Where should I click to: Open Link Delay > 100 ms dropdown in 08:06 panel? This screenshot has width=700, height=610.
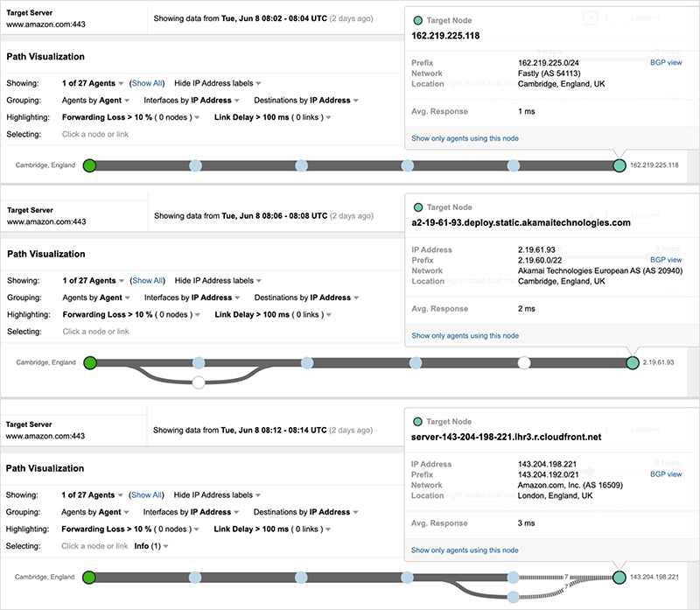(x=269, y=314)
